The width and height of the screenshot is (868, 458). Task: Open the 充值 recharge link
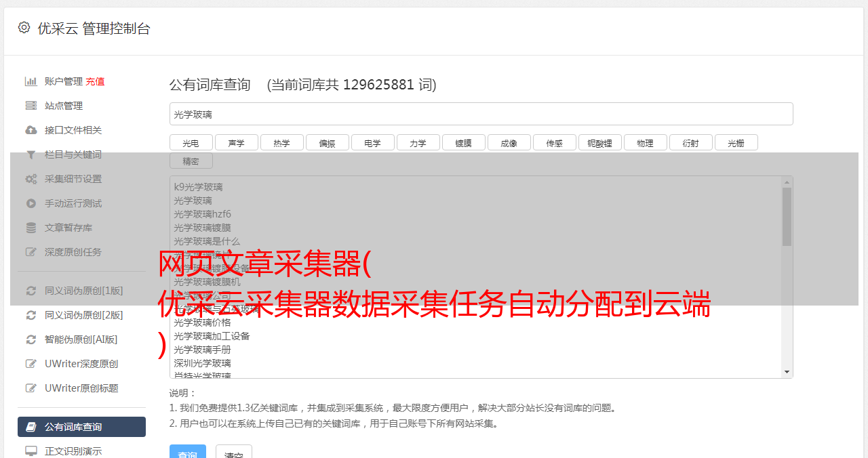pos(95,81)
